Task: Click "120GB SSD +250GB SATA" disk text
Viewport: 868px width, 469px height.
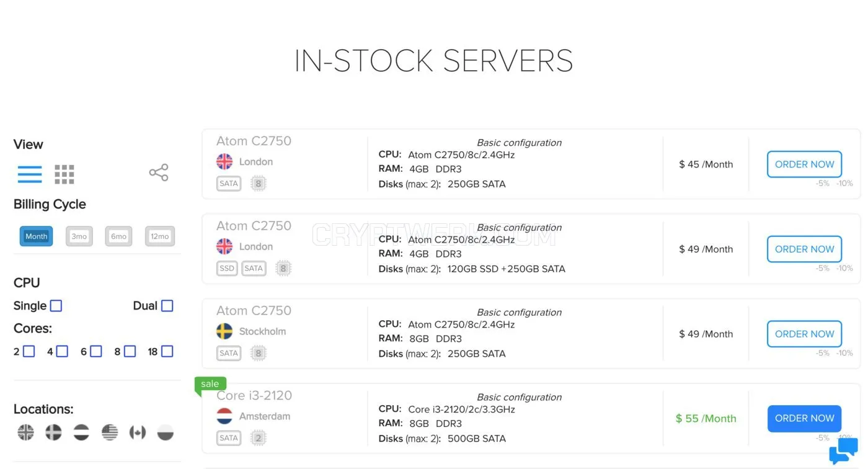Action: tap(506, 269)
